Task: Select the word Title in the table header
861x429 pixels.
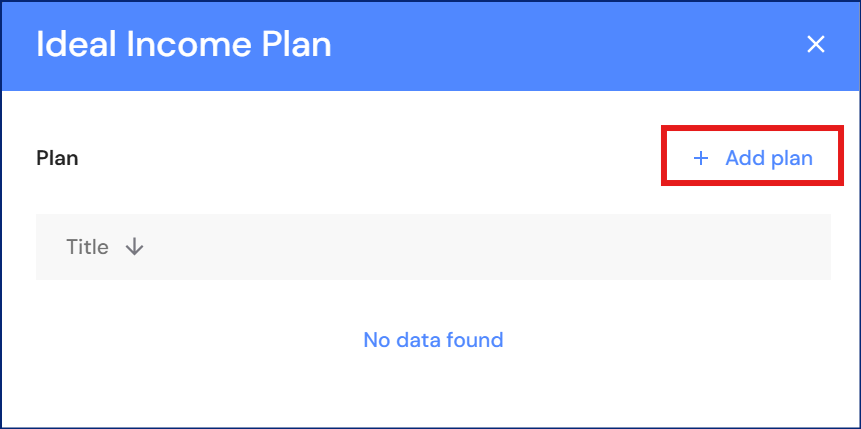Action: 88,247
